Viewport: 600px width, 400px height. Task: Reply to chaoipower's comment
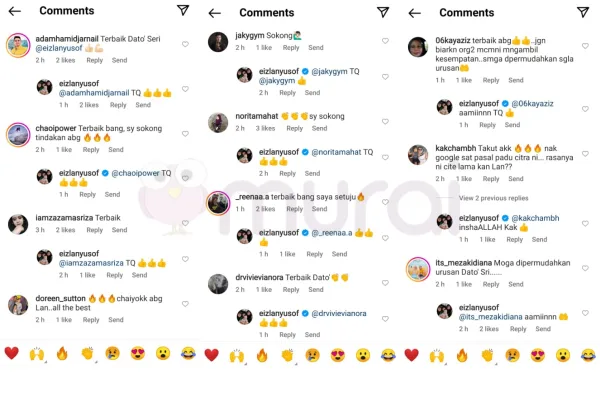click(x=91, y=150)
